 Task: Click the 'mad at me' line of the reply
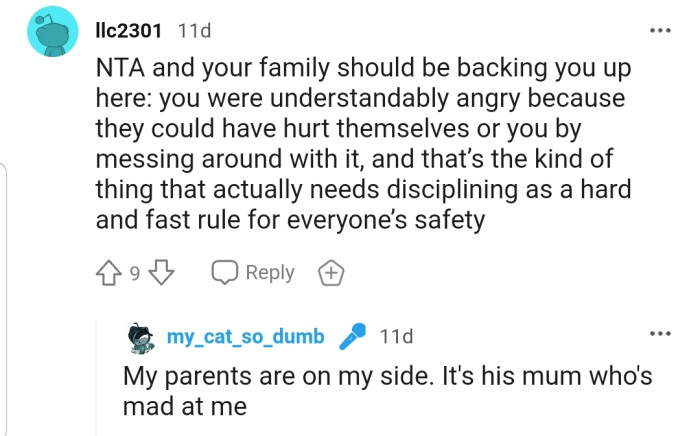185,408
